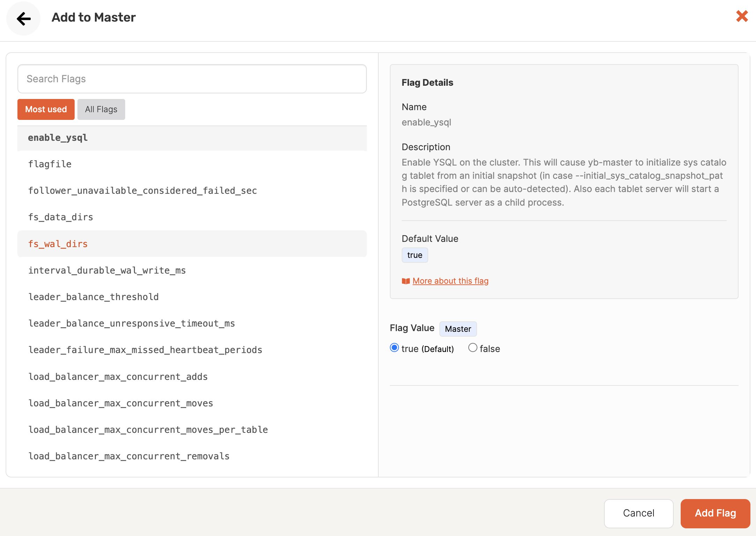Close the dialog with the X icon
Image resolution: width=756 pixels, height=536 pixels.
pos(742,16)
